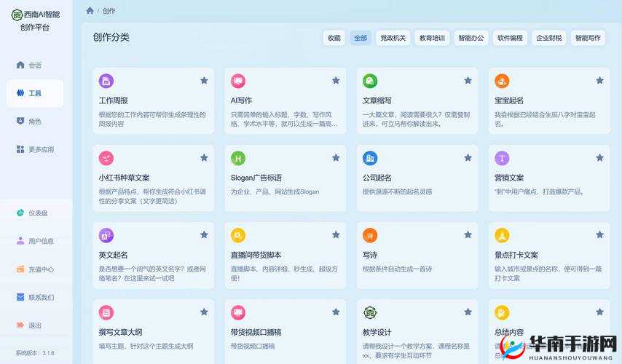
Task: Click the 营销文案 purple T icon
Action: 502,158
